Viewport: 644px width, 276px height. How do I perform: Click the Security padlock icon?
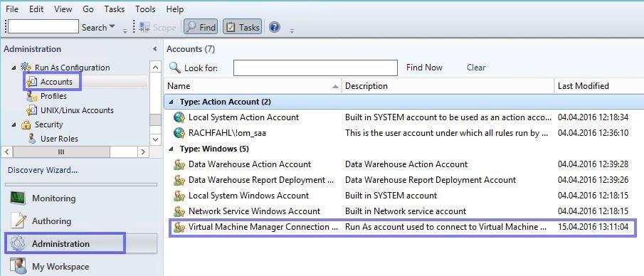click(x=26, y=125)
